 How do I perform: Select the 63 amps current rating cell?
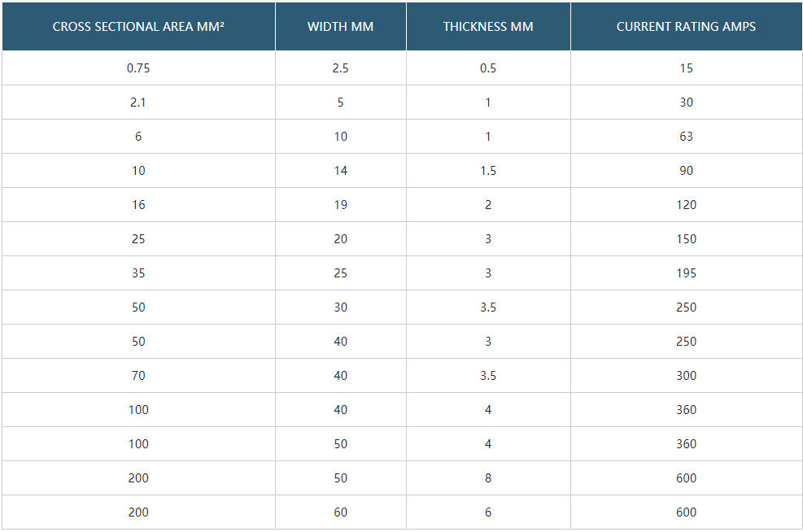click(x=686, y=137)
